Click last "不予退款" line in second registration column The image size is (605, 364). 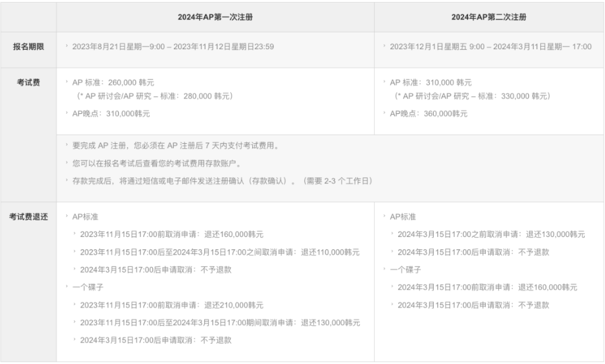tap(473, 305)
